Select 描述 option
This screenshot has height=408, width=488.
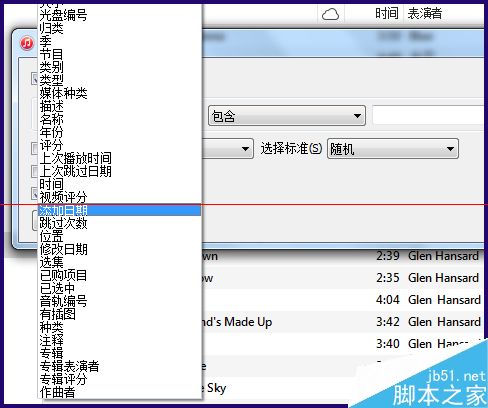(x=120, y=106)
